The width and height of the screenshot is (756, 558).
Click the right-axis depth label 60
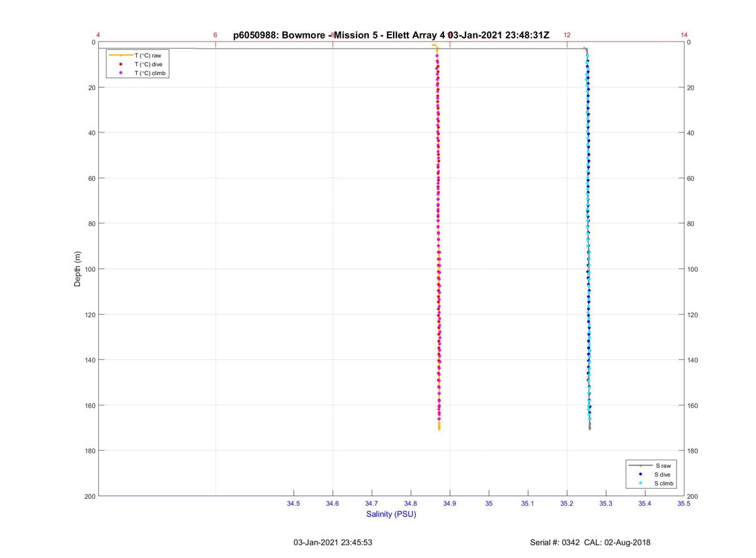pos(691,178)
